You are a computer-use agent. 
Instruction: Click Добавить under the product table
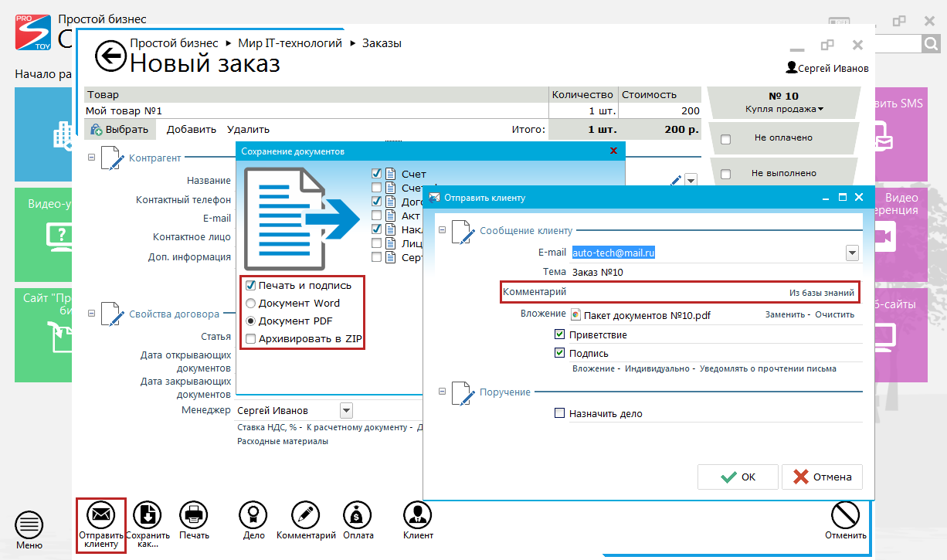pyautogui.click(x=192, y=130)
